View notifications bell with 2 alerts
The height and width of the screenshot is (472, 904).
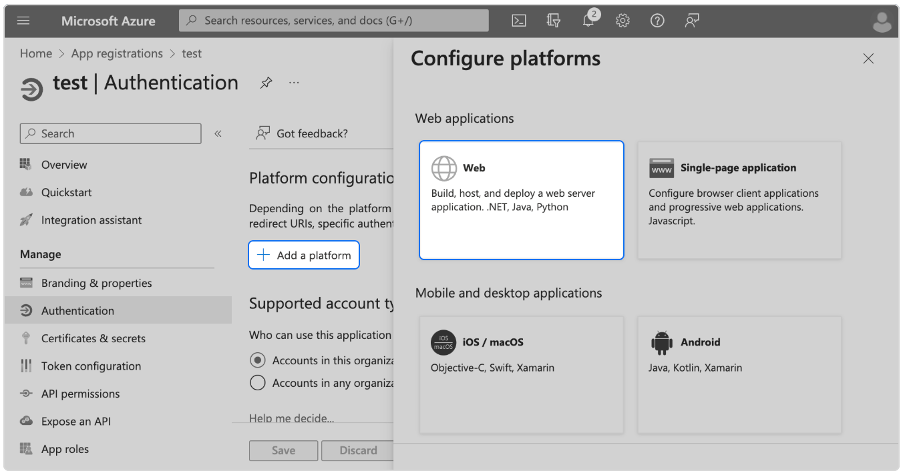point(589,20)
